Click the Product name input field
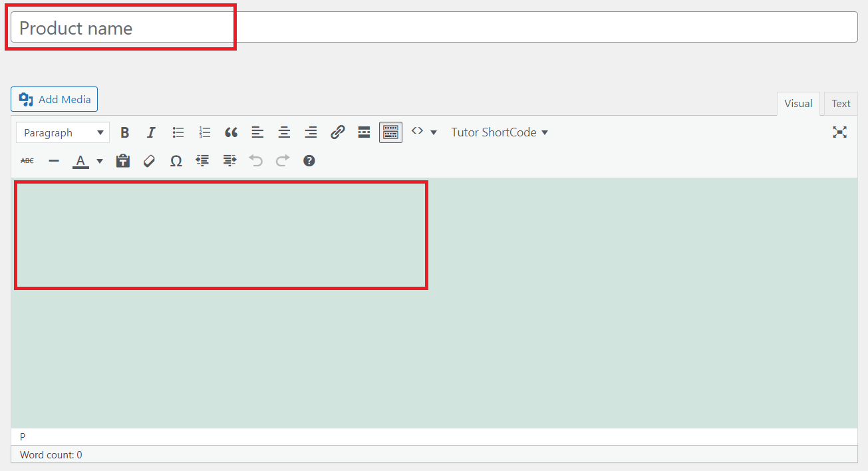868x471 pixels. coord(434,27)
